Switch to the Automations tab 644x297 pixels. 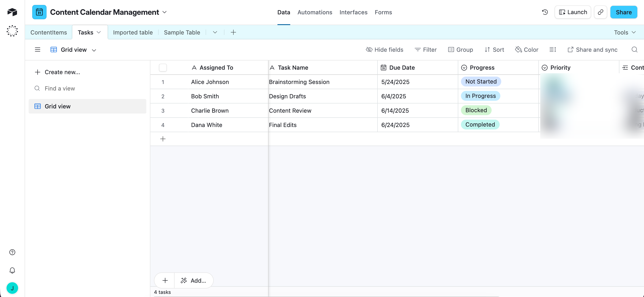coord(314,12)
